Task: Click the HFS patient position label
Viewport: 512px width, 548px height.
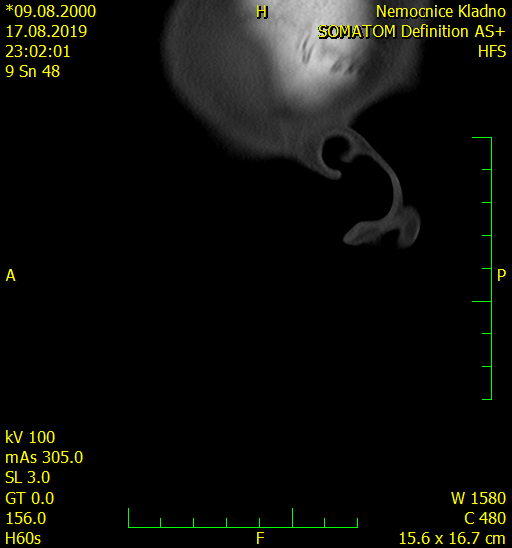Action: coord(492,52)
